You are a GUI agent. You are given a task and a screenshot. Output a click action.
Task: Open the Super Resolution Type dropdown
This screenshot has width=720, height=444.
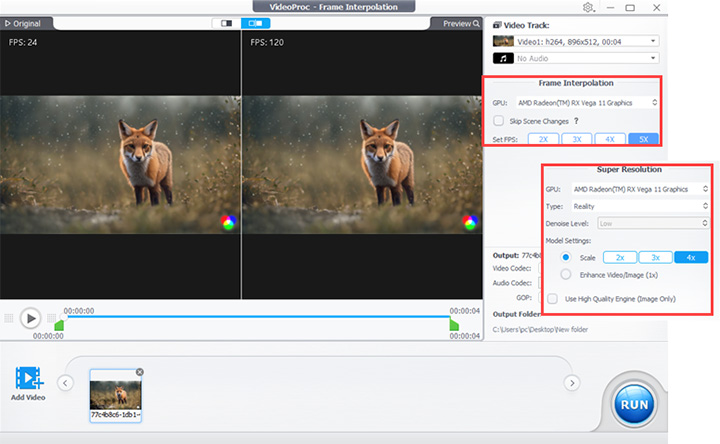639,204
